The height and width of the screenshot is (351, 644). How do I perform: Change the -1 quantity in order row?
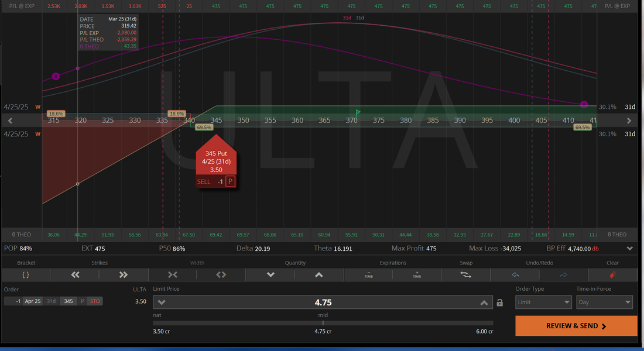pos(13,301)
